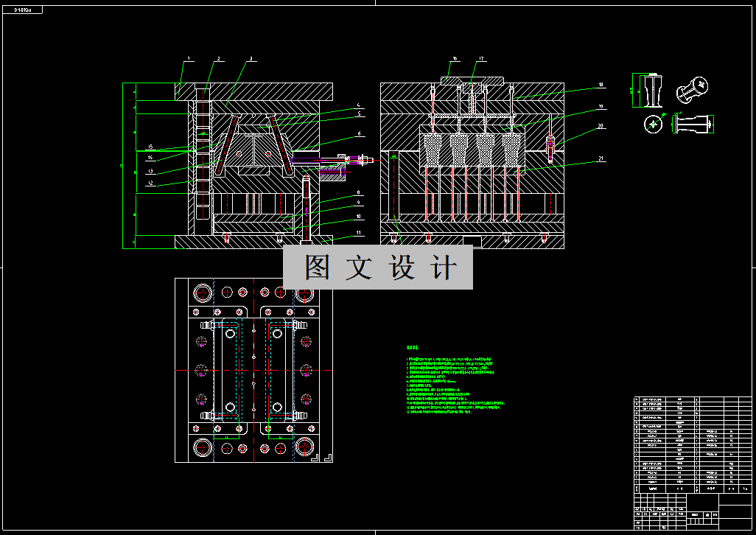
Task: Select the top-left guide pillar circle in plan view
Action: (x=203, y=293)
